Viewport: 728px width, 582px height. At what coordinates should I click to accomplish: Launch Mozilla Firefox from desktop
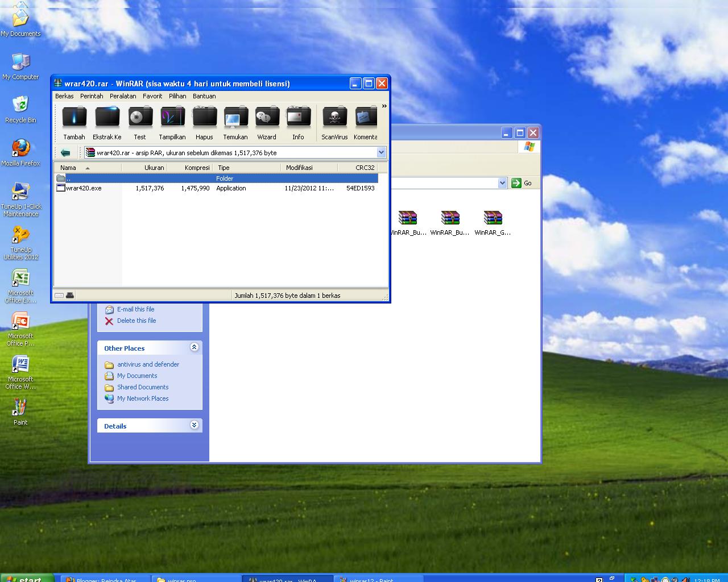point(20,152)
